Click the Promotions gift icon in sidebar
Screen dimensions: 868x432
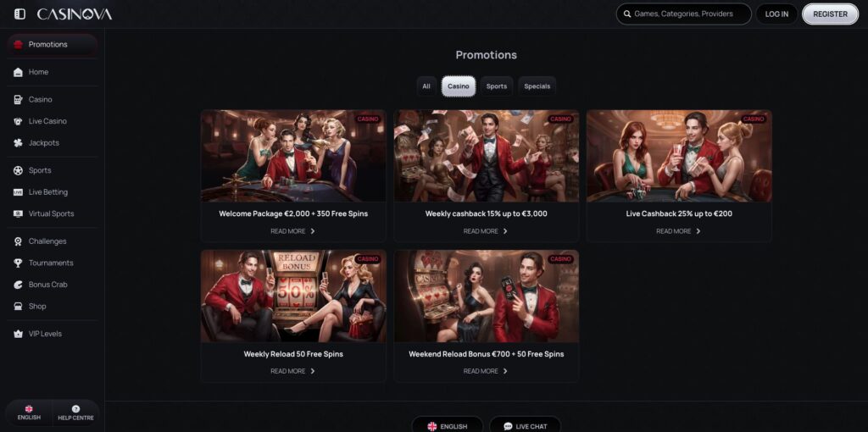tap(19, 44)
